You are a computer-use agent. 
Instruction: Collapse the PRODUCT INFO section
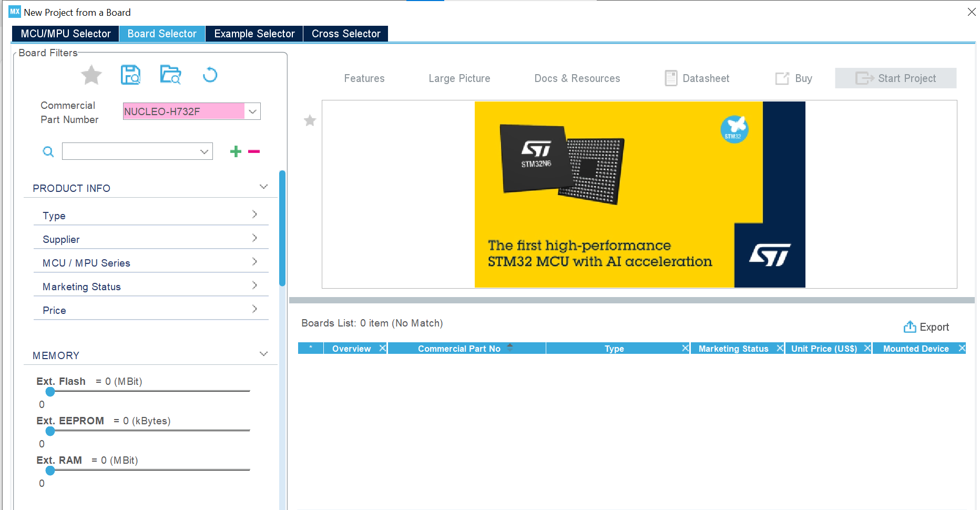(263, 187)
